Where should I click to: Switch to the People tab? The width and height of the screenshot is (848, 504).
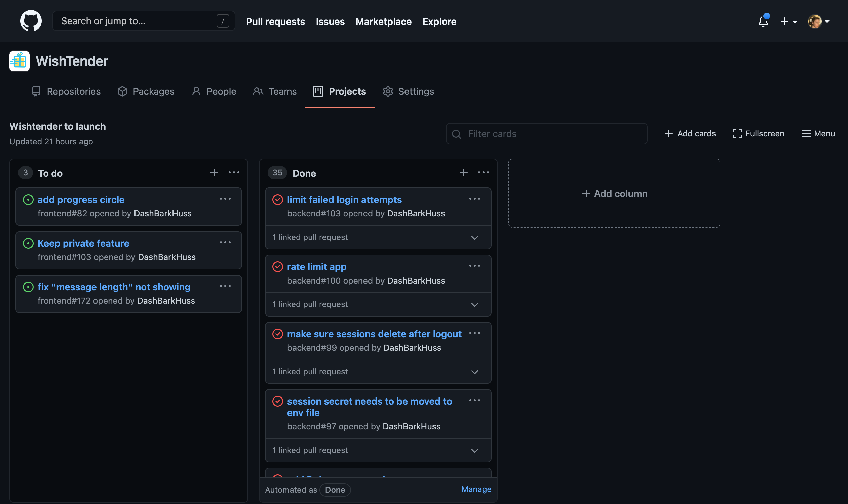[214, 91]
